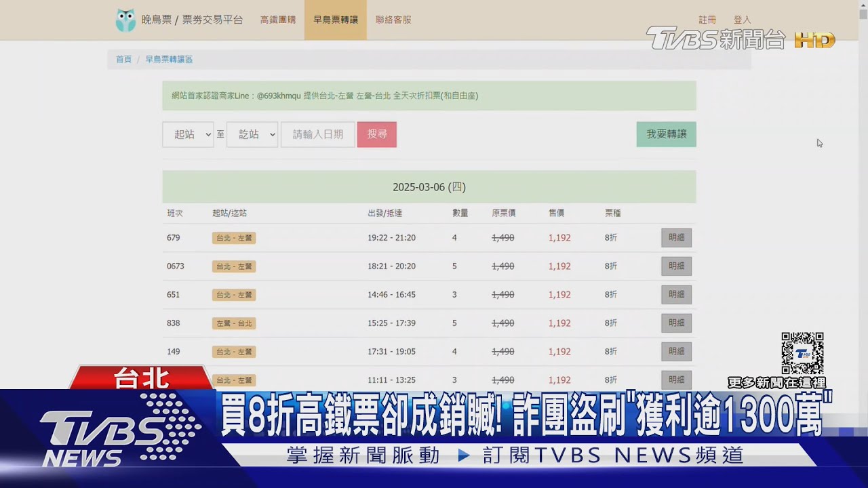Click the 起站/迄站 column header
Screen dimensions: 868x488
click(x=229, y=213)
